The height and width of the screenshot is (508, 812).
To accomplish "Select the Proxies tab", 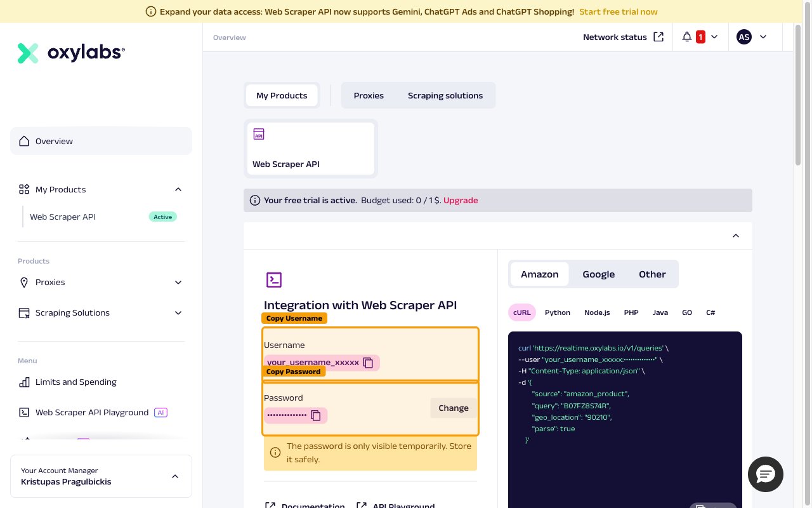I will click(x=369, y=95).
